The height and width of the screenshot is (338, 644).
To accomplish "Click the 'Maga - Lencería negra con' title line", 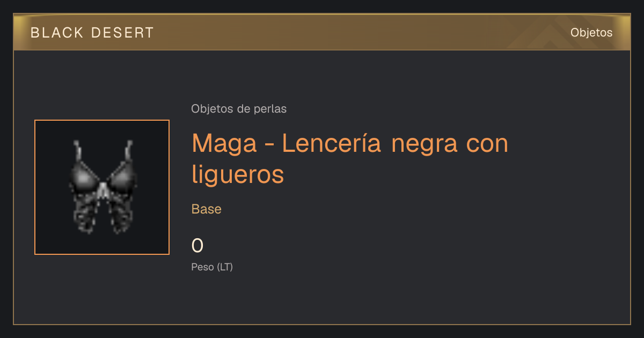I will tap(350, 143).
